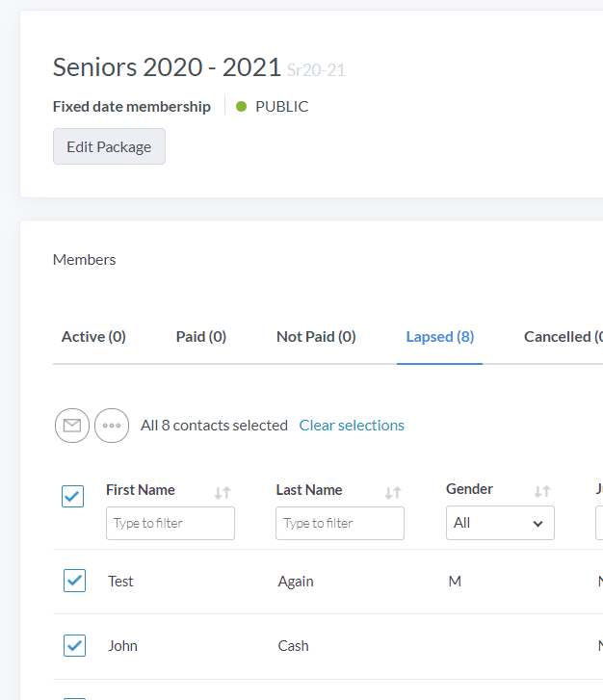This screenshot has width=603, height=700.
Task: Click the green PUBLIC status dot
Action: tap(241, 107)
